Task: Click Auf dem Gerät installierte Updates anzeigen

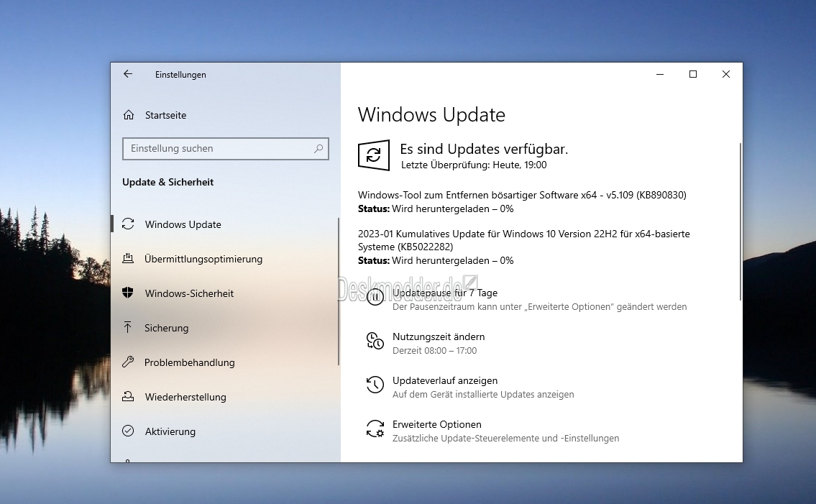Action: pyautogui.click(x=483, y=394)
